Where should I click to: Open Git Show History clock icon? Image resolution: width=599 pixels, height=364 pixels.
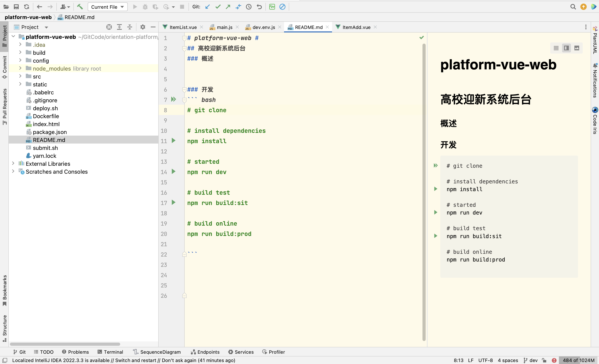pos(249,7)
